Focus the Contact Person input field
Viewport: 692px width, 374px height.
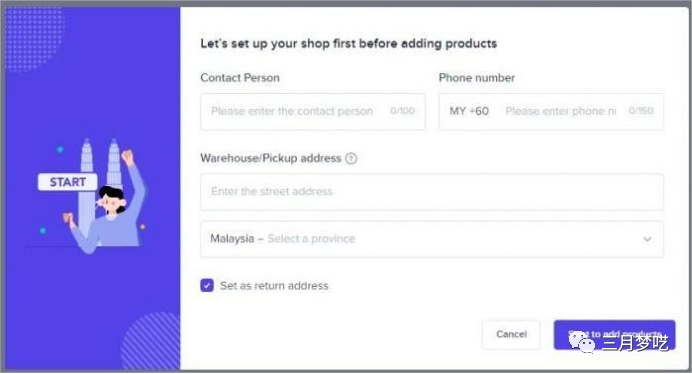(313, 111)
